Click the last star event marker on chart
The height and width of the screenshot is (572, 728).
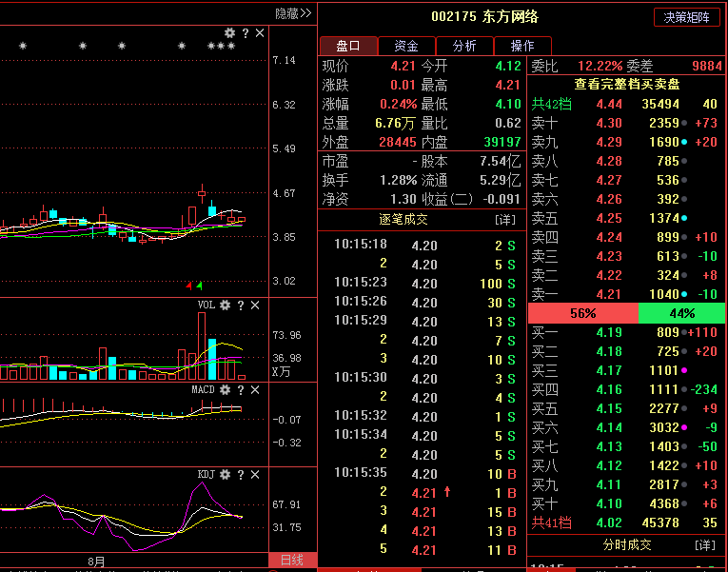[x=231, y=46]
